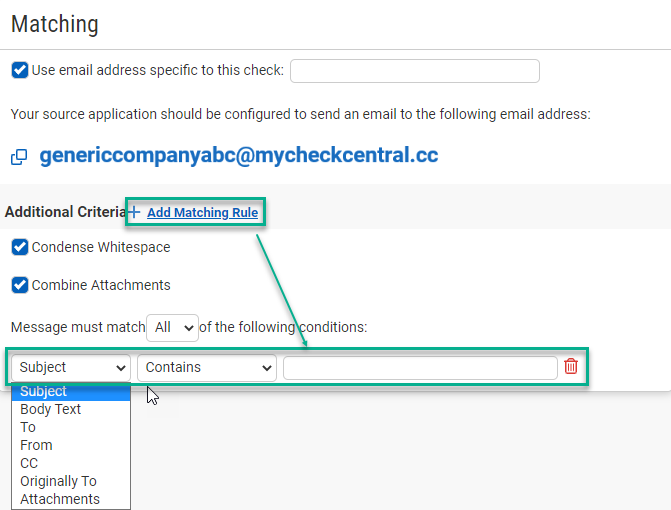
Task: Disable the Combine Attachments checkbox
Action: coord(20,285)
